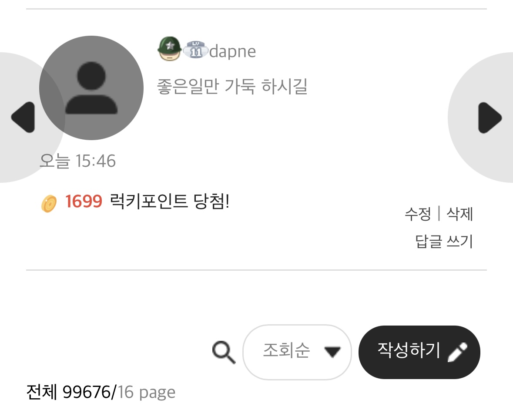Tap the 작성하기 write button
513x420 pixels.
pos(419,352)
